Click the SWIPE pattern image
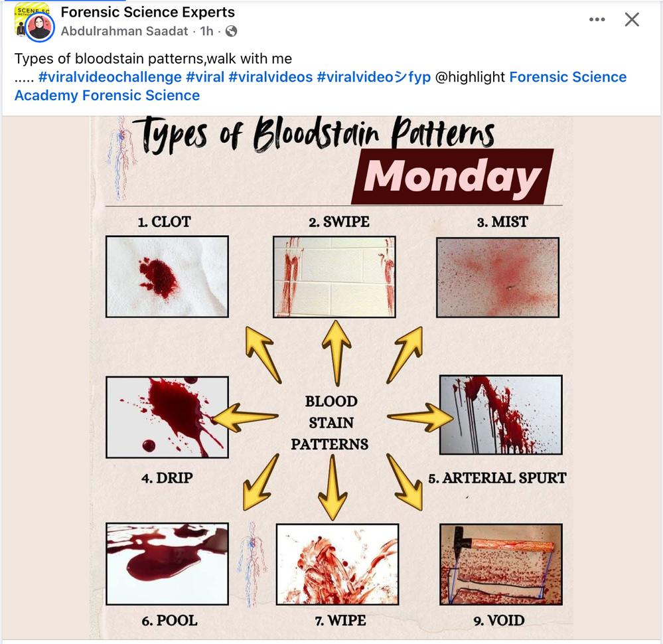663x644 pixels. [334, 277]
